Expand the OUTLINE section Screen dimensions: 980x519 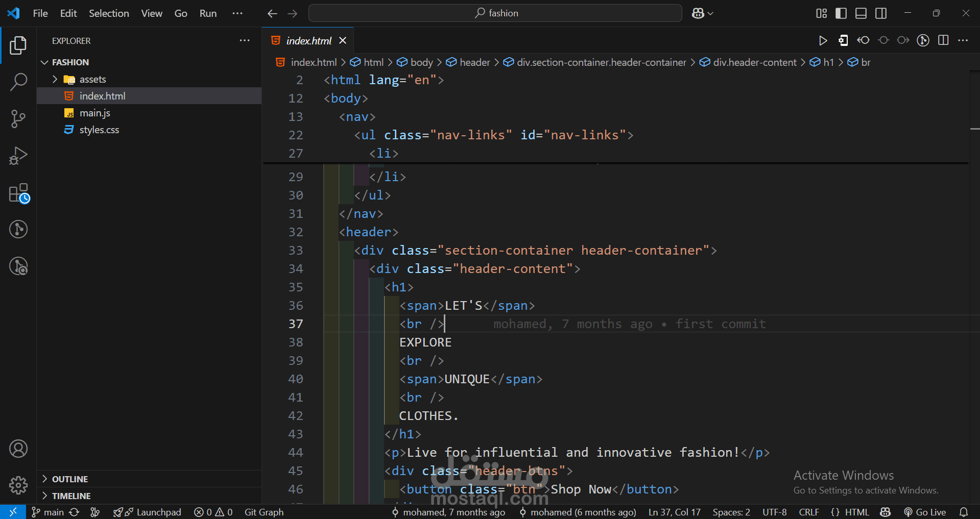70,479
